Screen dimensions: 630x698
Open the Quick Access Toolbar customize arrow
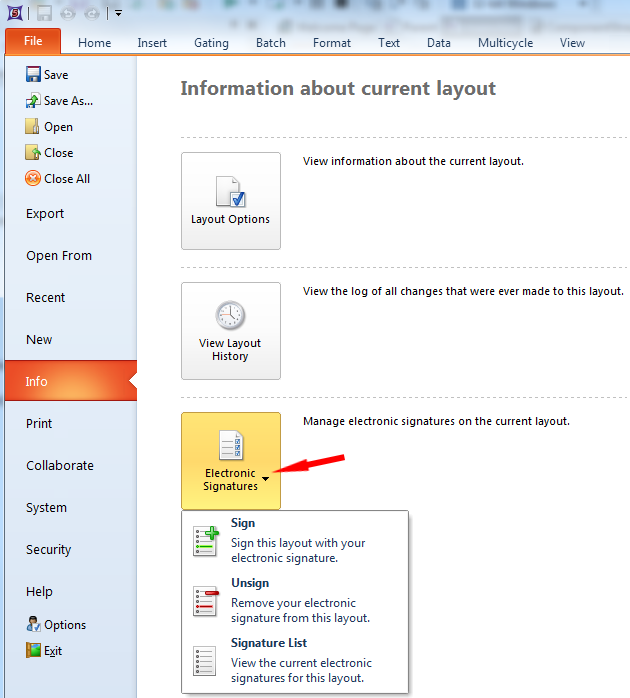coord(118,13)
